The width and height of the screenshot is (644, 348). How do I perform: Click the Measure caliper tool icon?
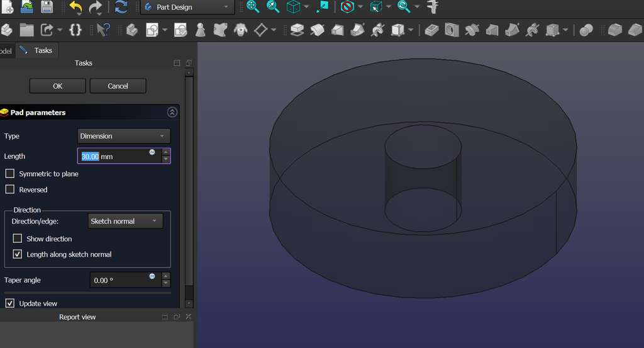pyautogui.click(x=433, y=6)
